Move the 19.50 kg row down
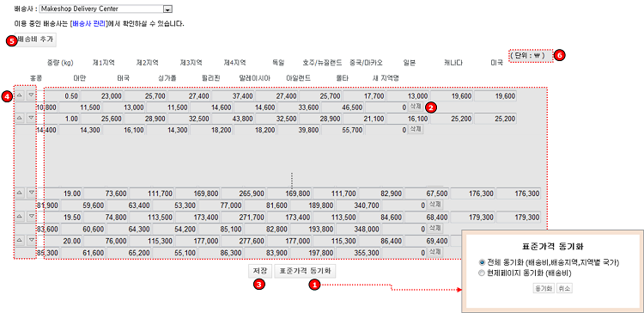This screenshot has height=313, width=644. 31,216
